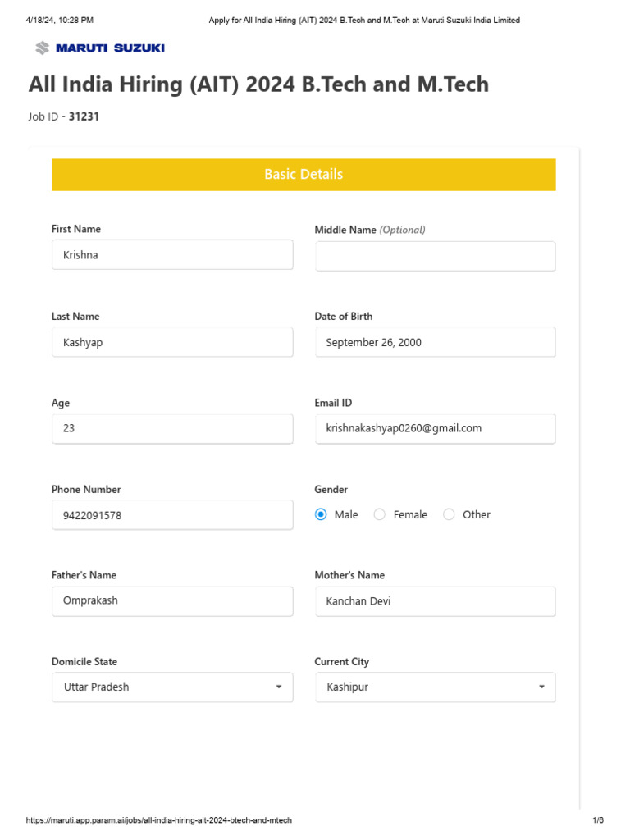630x840 pixels.
Task: Click the Uttar Pradesh selected state value
Action: (97, 687)
